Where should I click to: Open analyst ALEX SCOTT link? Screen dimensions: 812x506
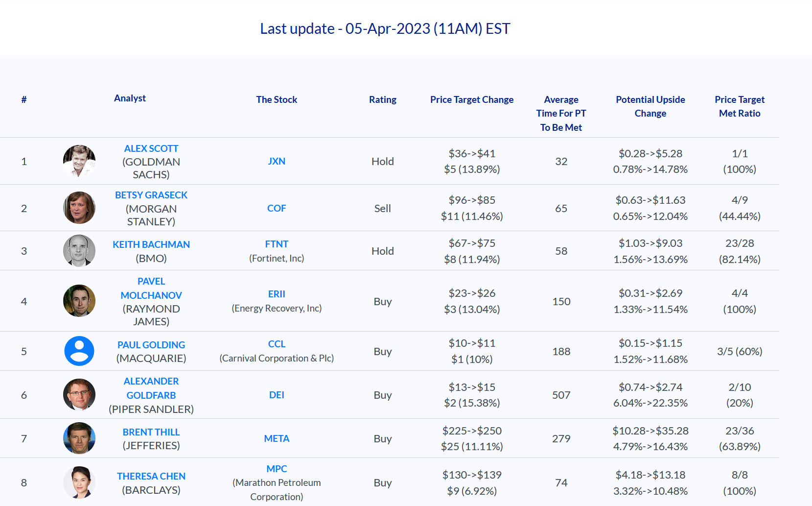click(151, 148)
